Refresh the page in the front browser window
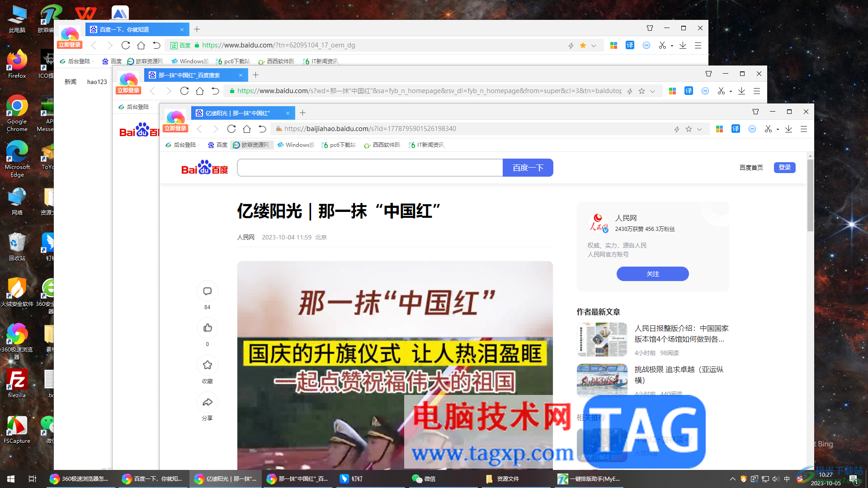Viewport: 868px width, 488px height. [x=231, y=129]
